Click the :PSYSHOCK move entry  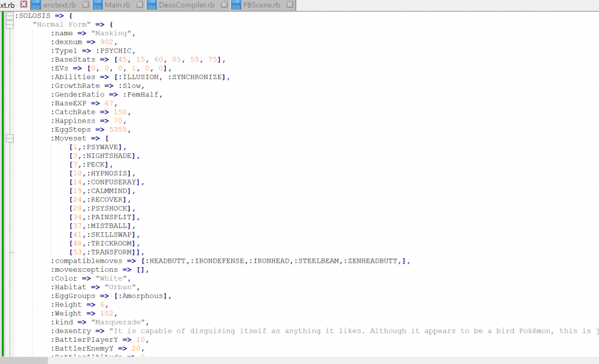tap(102, 208)
